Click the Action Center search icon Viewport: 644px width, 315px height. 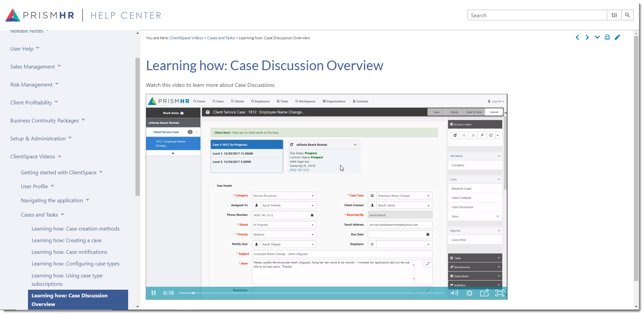click(464, 135)
